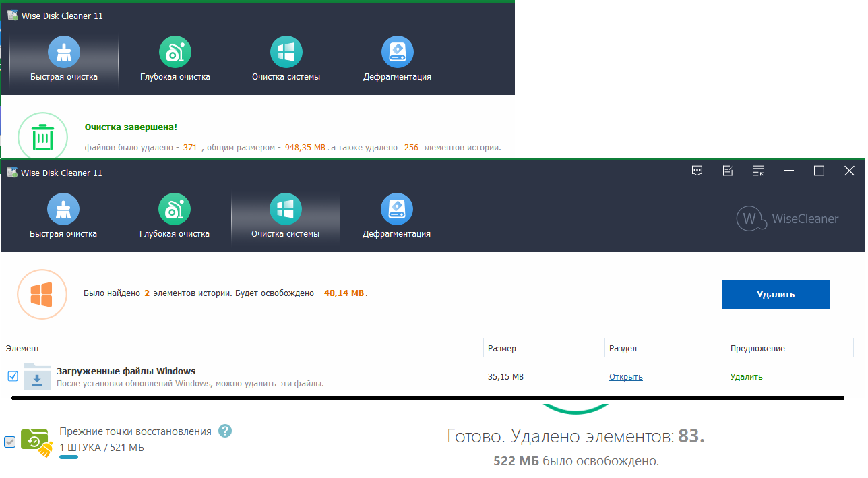This screenshot has height=478, width=868.
Task: Uncheck Загруженные файлы Windows checkbox
Action: (x=13, y=376)
